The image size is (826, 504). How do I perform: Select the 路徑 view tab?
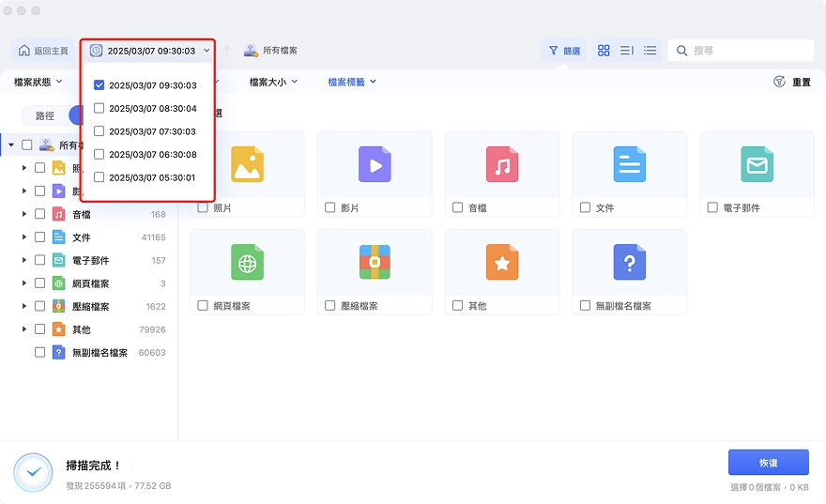point(45,115)
